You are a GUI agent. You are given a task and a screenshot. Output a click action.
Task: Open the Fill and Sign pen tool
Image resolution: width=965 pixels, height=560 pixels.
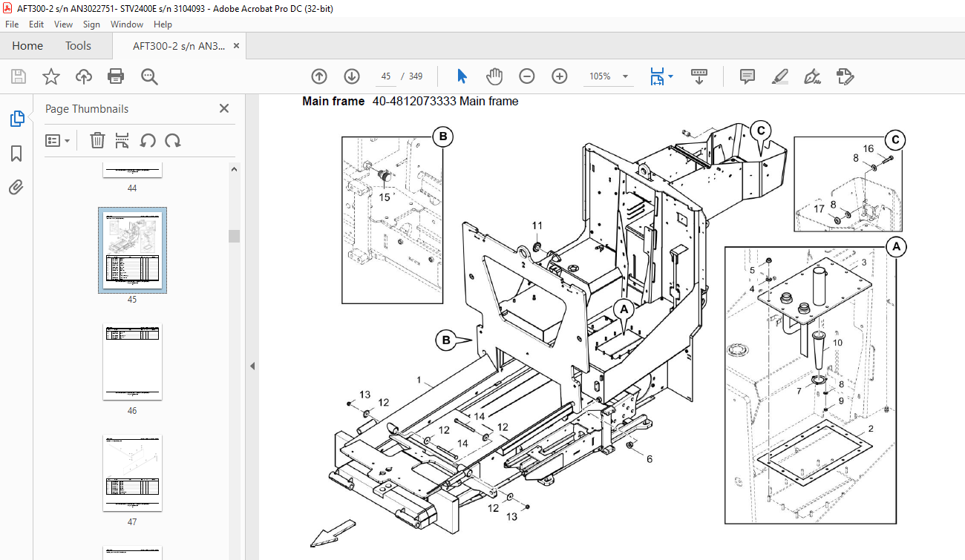[x=812, y=76]
